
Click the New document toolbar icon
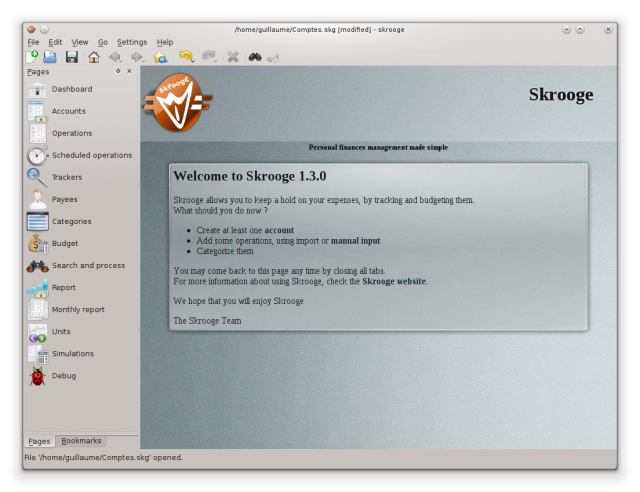(x=32, y=57)
